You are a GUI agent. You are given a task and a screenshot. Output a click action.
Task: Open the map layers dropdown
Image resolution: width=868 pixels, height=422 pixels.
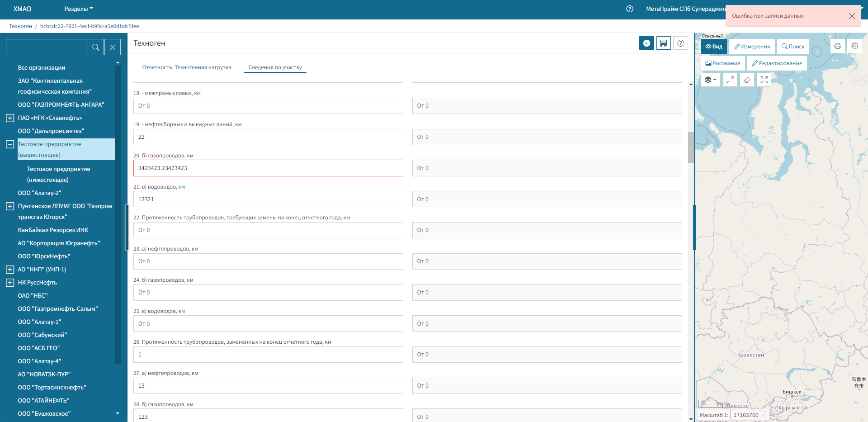(x=710, y=80)
